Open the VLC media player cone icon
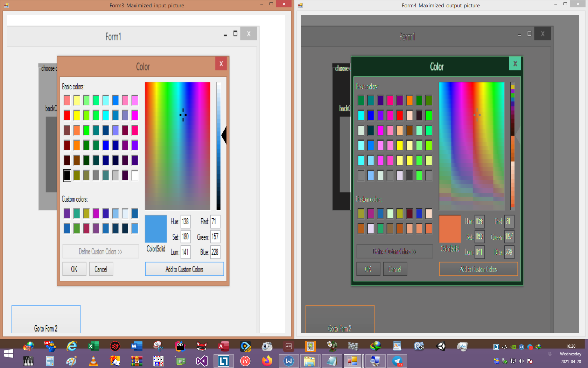This screenshot has height=368, width=588. (93, 361)
